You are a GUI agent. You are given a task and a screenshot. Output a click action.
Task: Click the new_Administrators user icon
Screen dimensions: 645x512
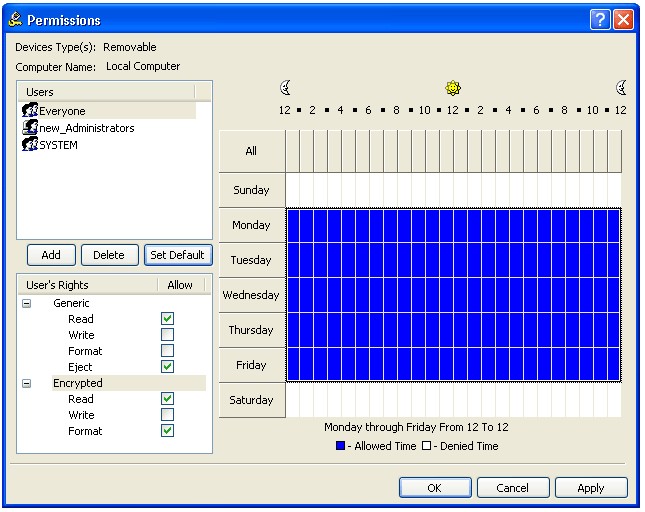[x=30, y=127]
